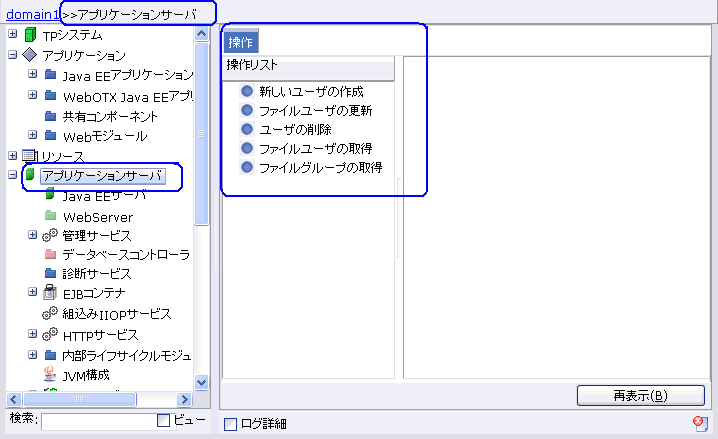718x439 pixels.
Task: Click the 検索 search input field
Action: pyautogui.click(x=97, y=421)
